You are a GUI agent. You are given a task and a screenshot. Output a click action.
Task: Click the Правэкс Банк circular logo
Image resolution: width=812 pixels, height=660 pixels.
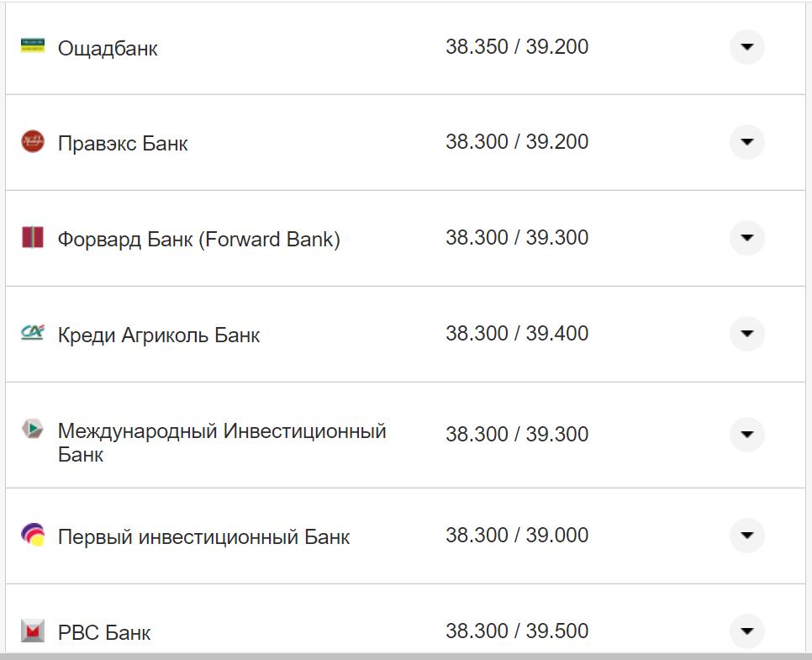click(x=32, y=141)
